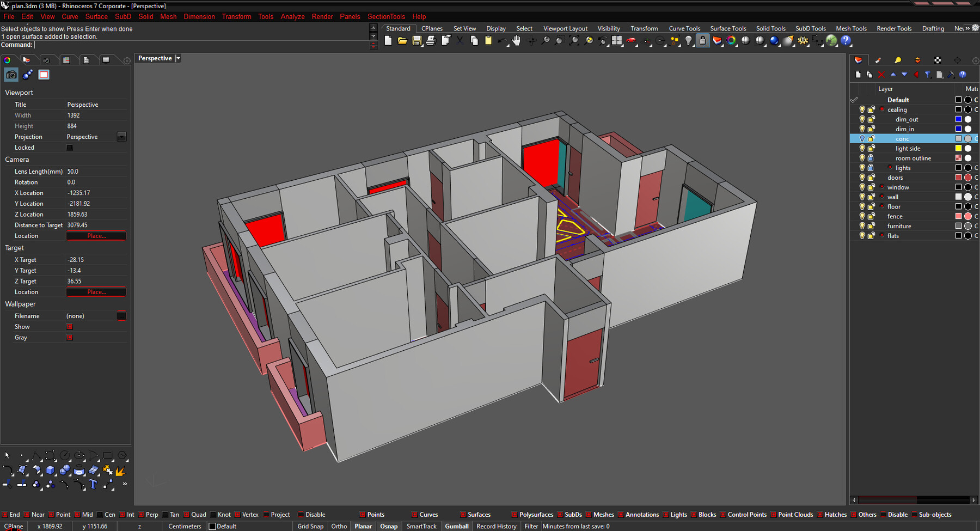
Task: Lock the wall layer padlock
Action: coord(871,197)
